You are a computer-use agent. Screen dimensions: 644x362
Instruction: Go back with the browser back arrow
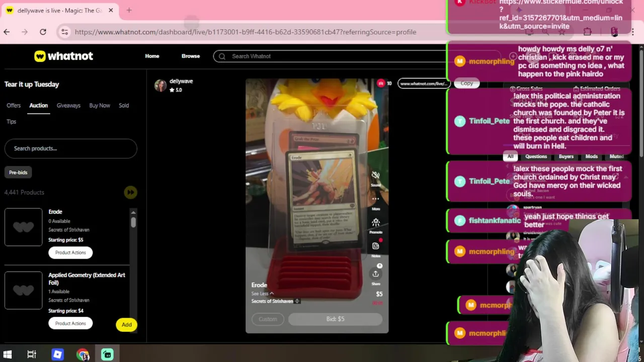[x=7, y=32]
